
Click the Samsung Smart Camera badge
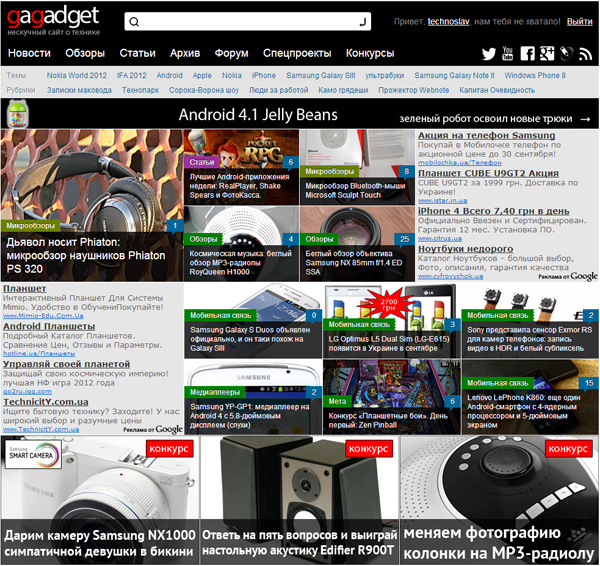click(x=33, y=454)
